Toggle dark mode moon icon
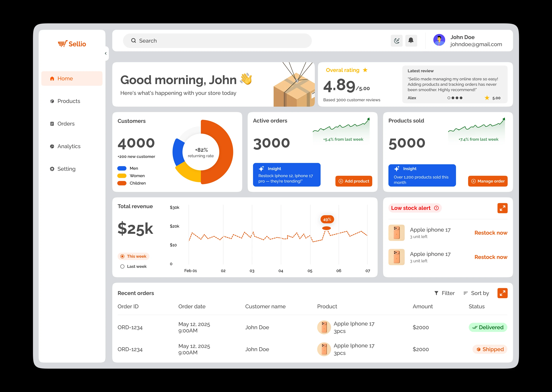 click(396, 41)
